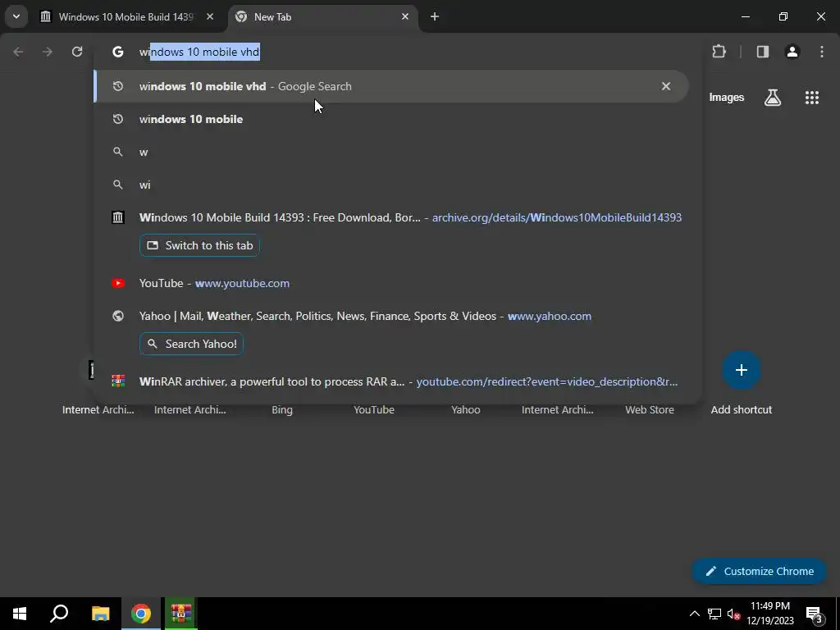
Task: Switch to the Windows 10 Mobile Build tab
Action: point(126,16)
